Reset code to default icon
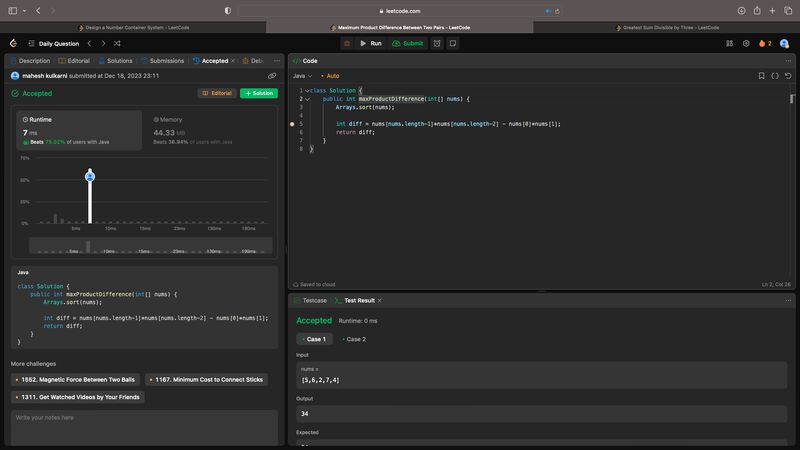 [788, 76]
